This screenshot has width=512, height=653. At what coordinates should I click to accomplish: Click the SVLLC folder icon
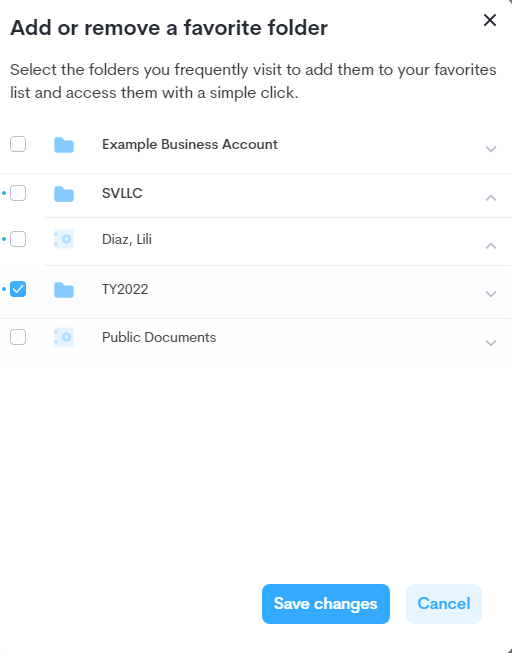click(64, 194)
